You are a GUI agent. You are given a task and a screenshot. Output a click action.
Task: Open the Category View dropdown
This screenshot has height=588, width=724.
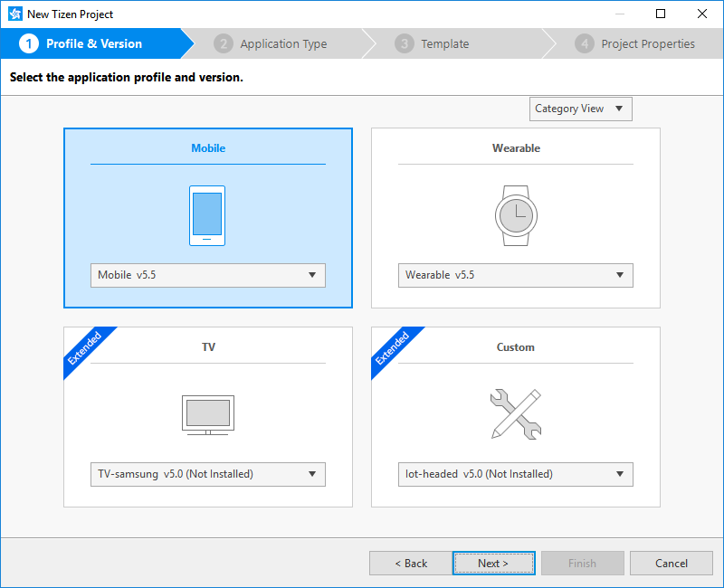point(579,109)
